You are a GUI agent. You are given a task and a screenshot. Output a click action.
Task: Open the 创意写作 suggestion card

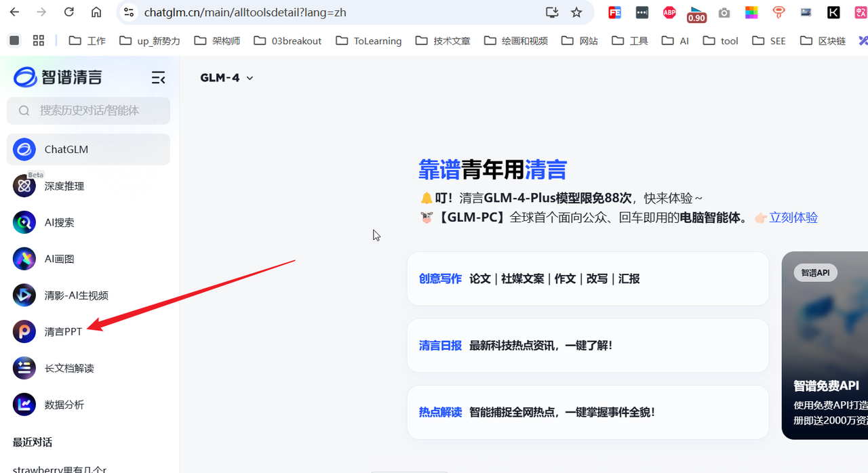[x=588, y=279]
